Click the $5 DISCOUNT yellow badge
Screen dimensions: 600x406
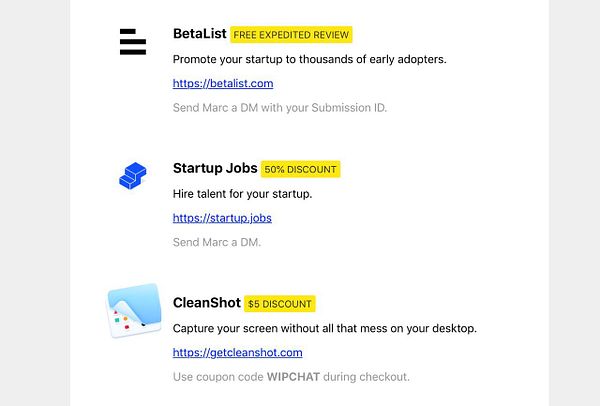pyautogui.click(x=280, y=303)
